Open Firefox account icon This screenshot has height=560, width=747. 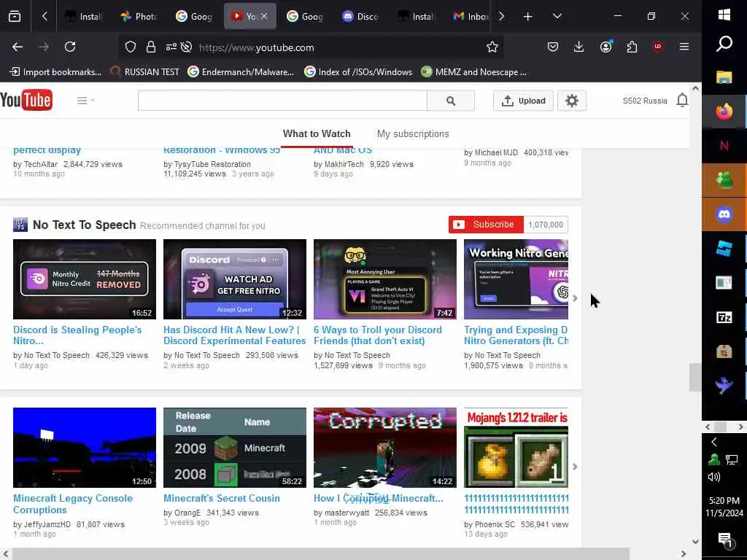pos(606,47)
